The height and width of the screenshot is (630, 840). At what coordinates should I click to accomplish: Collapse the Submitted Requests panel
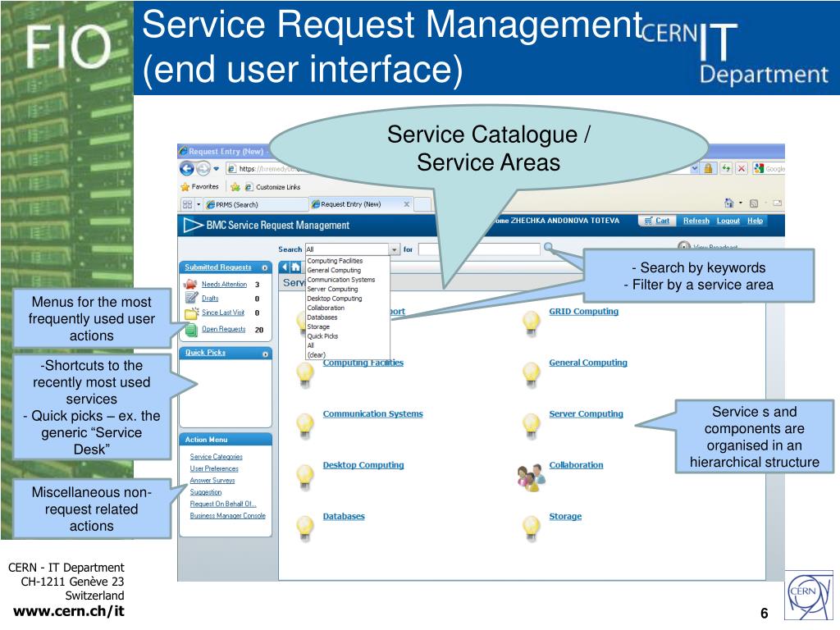[265, 267]
